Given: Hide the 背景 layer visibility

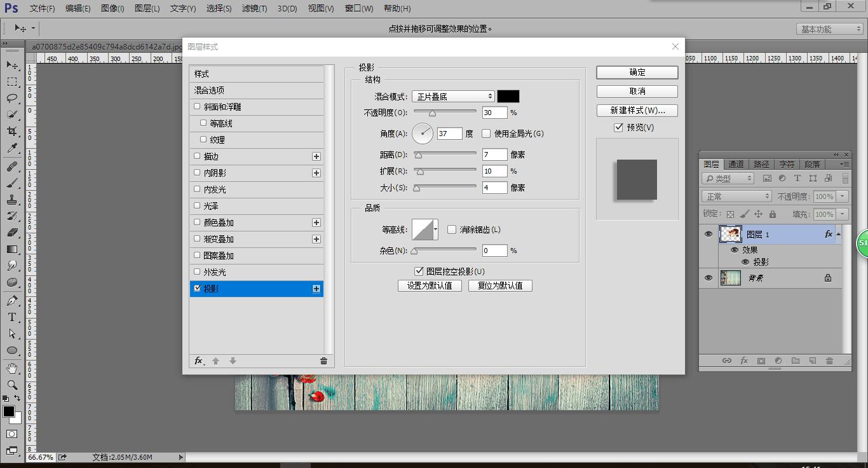Looking at the screenshot, I should pyautogui.click(x=709, y=278).
